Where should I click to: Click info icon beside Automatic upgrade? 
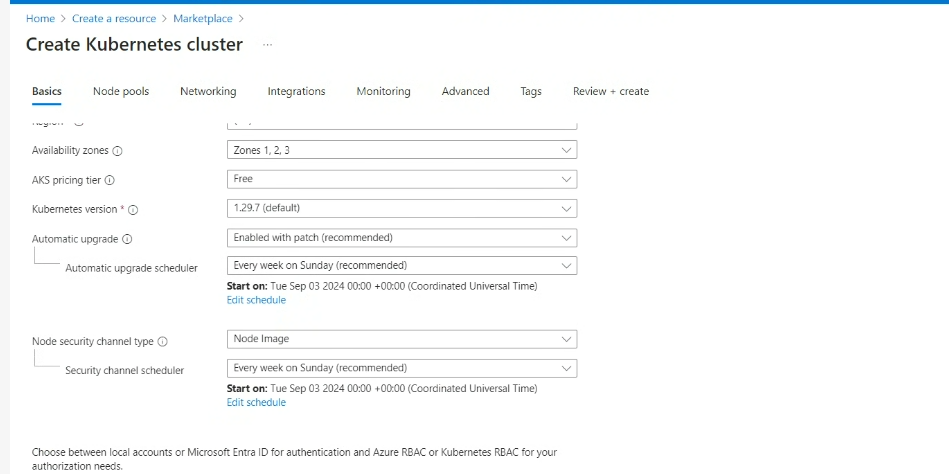click(127, 240)
